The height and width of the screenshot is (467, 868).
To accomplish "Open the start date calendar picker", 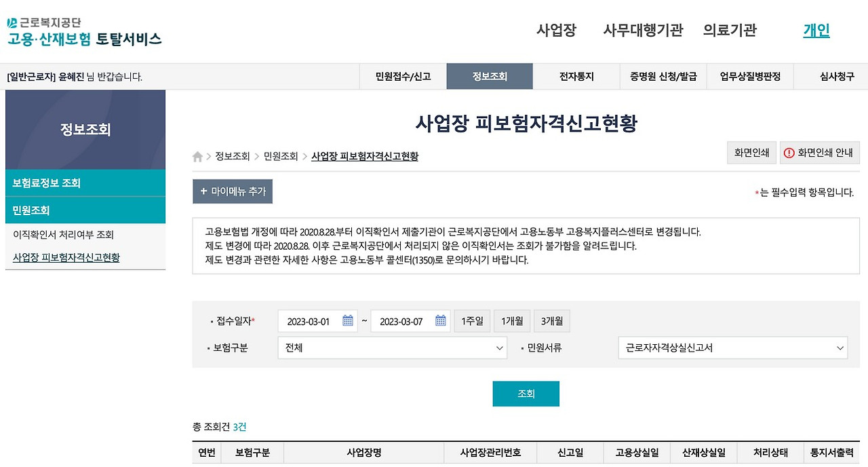I will [348, 320].
